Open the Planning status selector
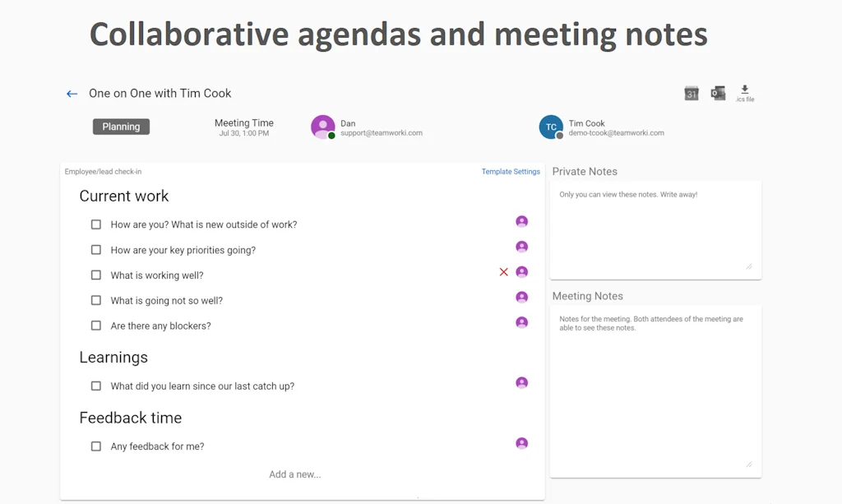The height and width of the screenshot is (504, 842). (121, 127)
